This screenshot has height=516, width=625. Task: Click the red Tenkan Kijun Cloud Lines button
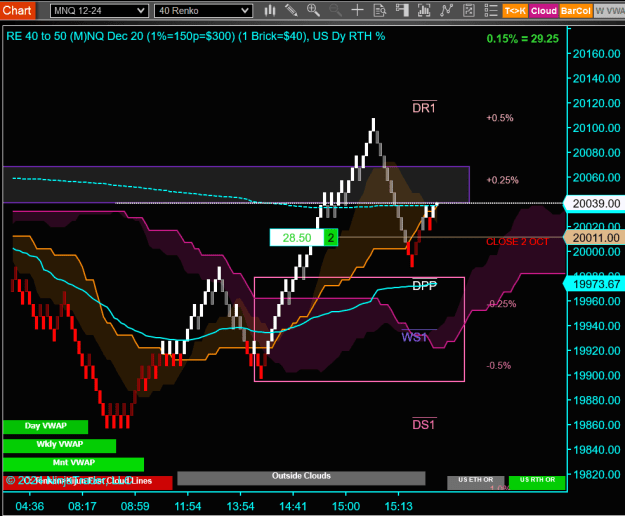tap(88, 482)
